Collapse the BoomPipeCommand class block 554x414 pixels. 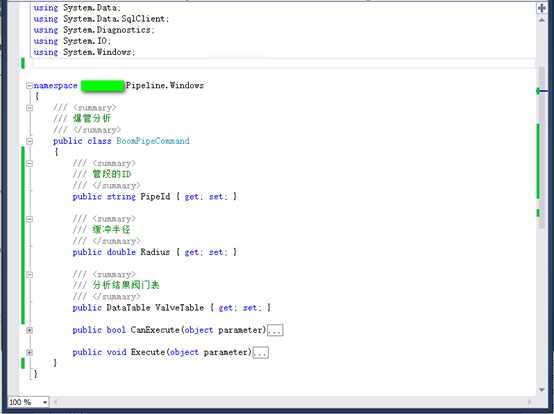pyautogui.click(x=29, y=141)
